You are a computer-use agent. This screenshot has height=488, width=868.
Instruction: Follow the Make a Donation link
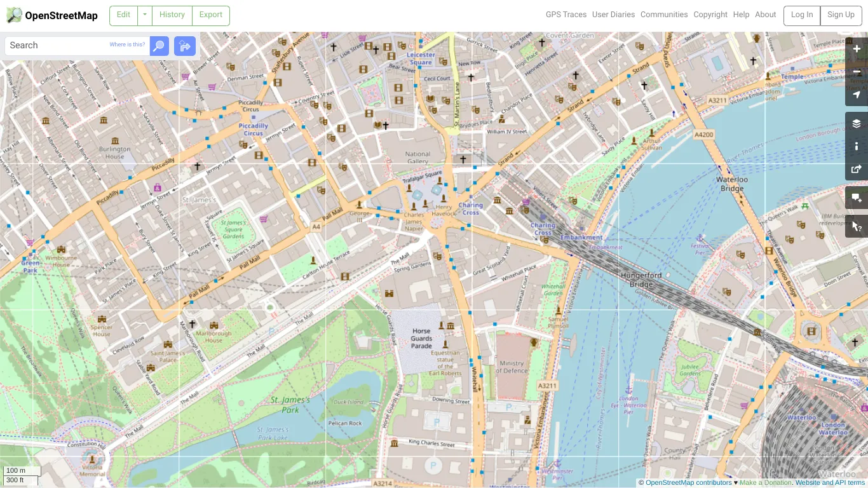[765, 482]
